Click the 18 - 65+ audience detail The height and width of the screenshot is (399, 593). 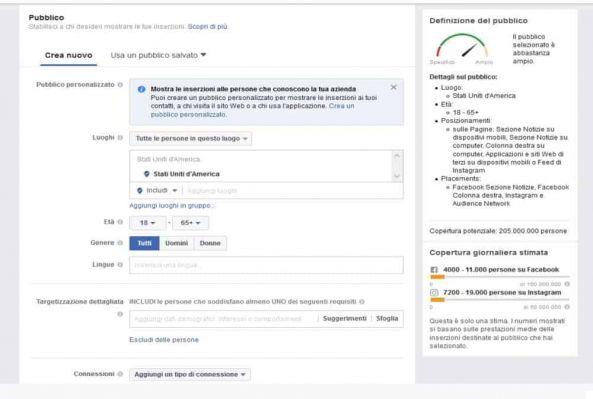pyautogui.click(x=466, y=113)
